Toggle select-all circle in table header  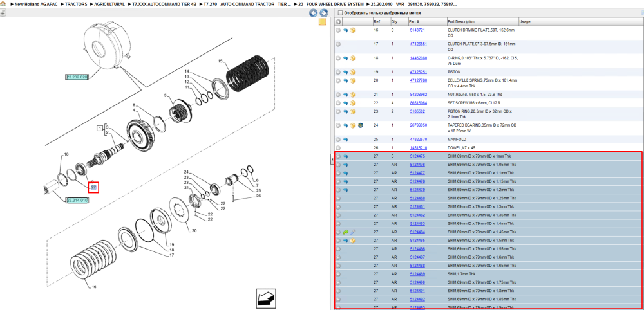(339, 21)
